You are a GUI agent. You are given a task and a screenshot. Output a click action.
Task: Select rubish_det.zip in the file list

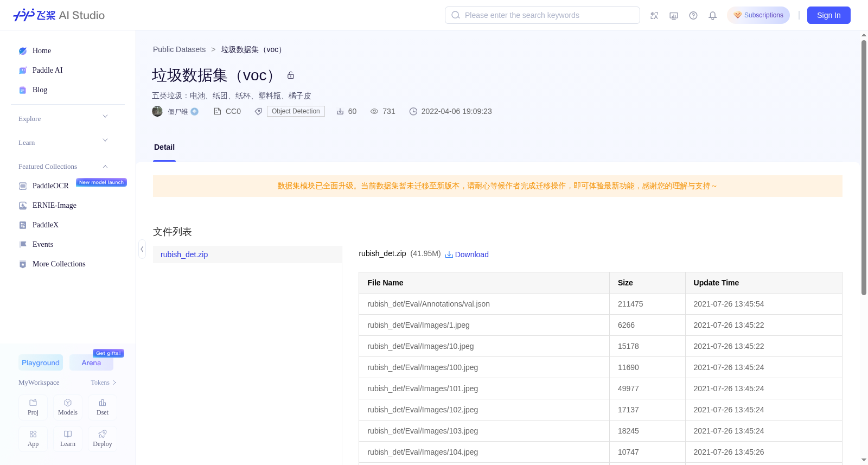tap(247, 254)
